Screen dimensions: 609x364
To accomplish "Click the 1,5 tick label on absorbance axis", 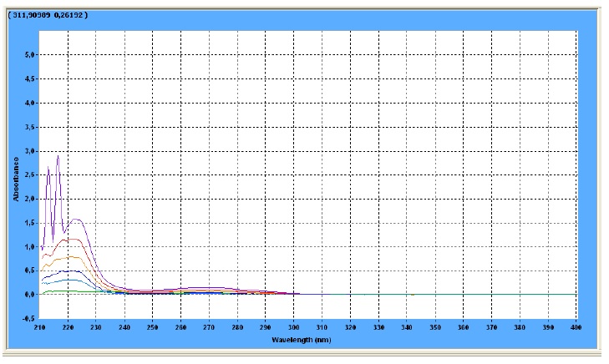I will coord(30,223).
